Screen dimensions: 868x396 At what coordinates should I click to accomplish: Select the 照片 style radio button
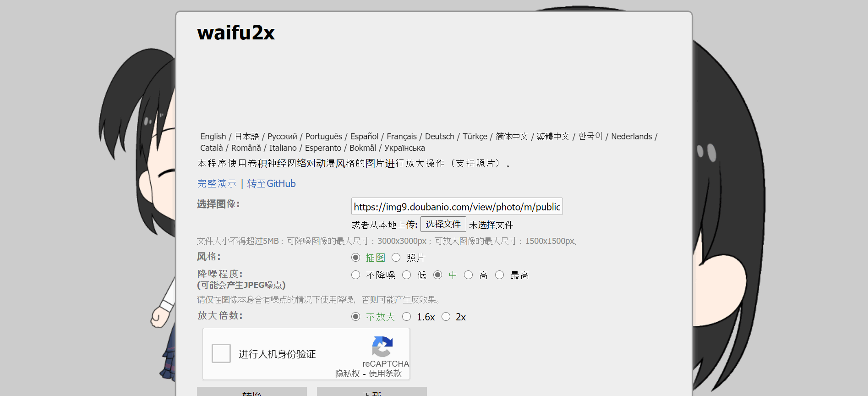point(396,258)
